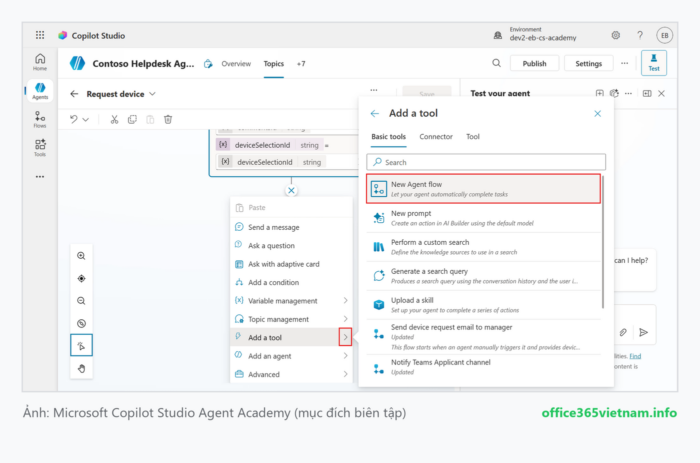Screen dimensions: 700x463
Task: Select the Tool tab
Action: tap(473, 137)
